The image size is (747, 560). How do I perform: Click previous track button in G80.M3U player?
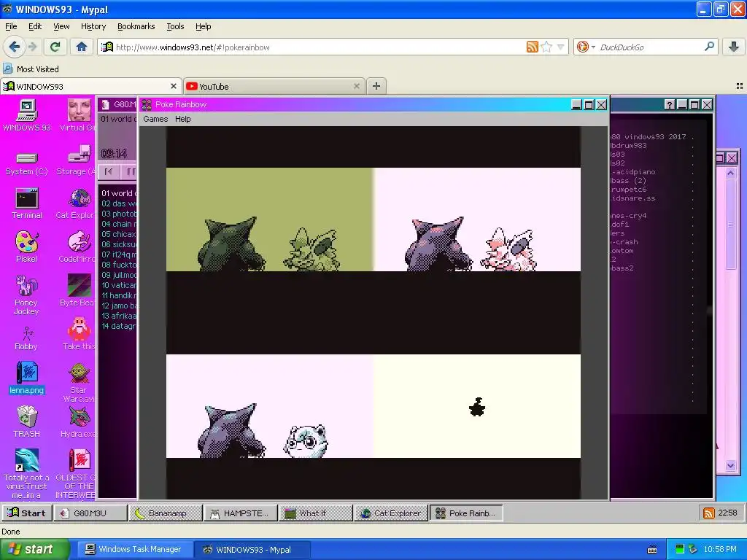point(109,171)
